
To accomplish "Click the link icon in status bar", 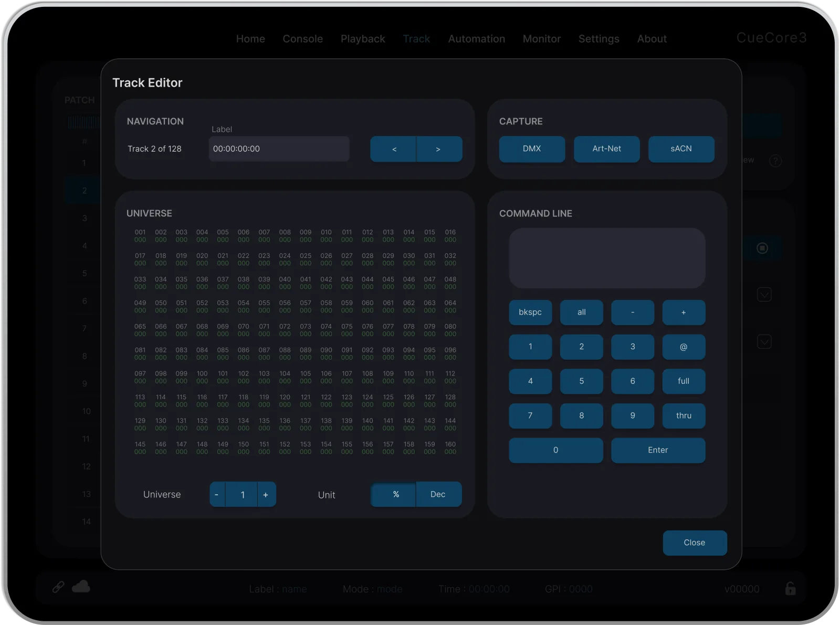I will pyautogui.click(x=58, y=587).
